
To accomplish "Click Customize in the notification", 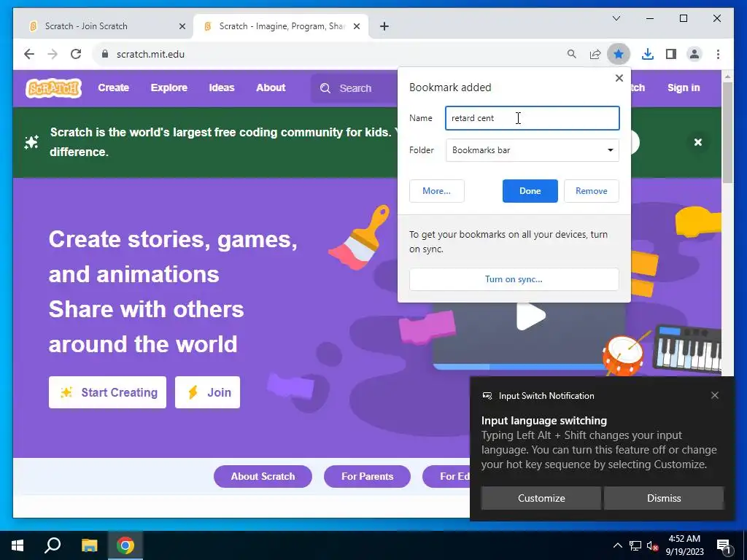I will [x=541, y=497].
